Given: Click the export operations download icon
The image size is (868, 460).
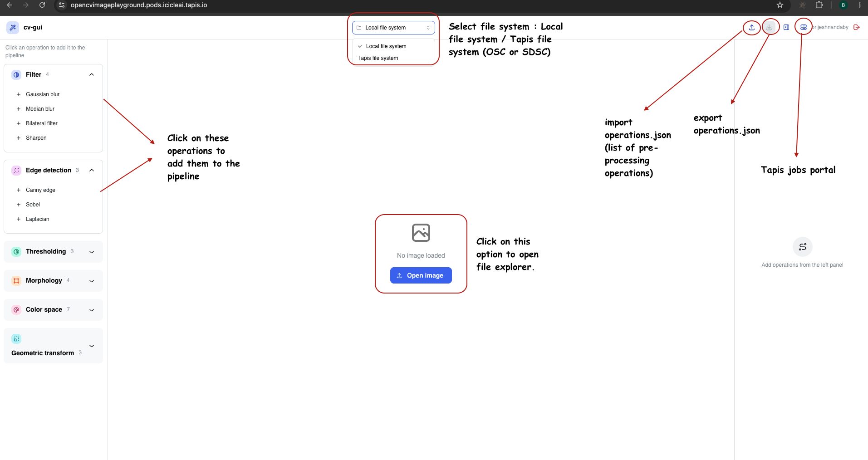Looking at the screenshot, I should coord(769,27).
